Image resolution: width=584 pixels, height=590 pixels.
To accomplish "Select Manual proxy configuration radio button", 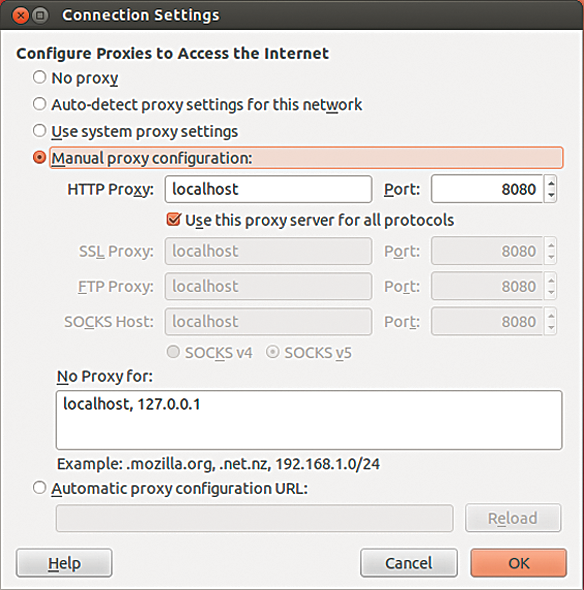I will (40, 157).
